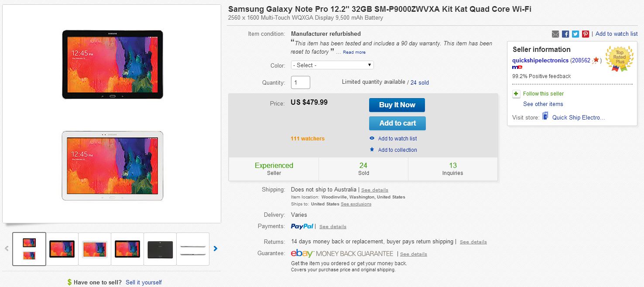
Task: Share listing via Twitter icon
Action: [575, 34]
